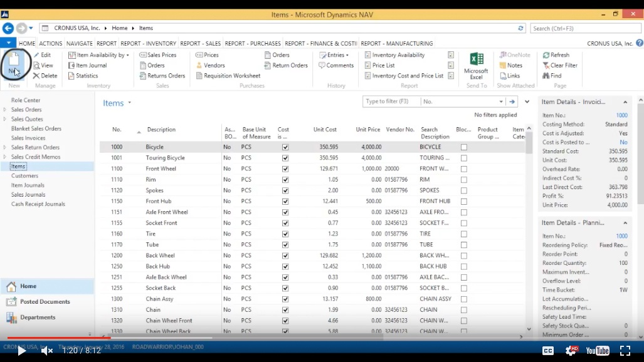This screenshot has width=644, height=362.
Task: Open Sales Prices
Action: coord(158,55)
